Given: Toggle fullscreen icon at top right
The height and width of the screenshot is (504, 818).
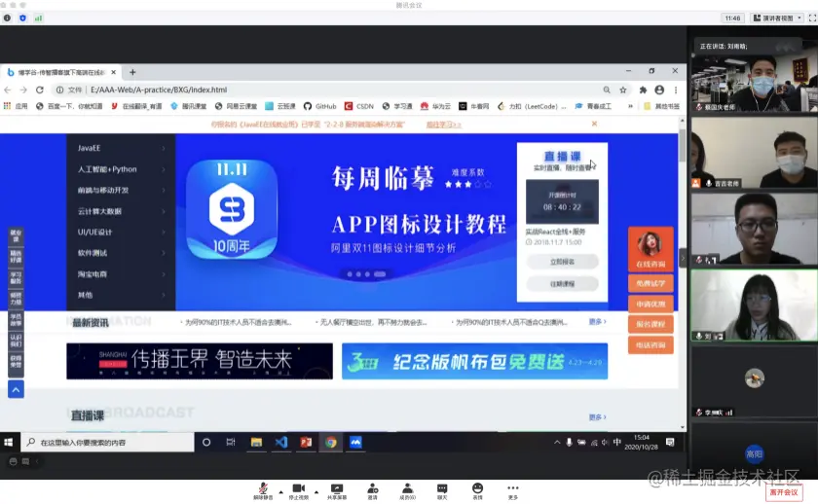Looking at the screenshot, I should click(x=812, y=18).
